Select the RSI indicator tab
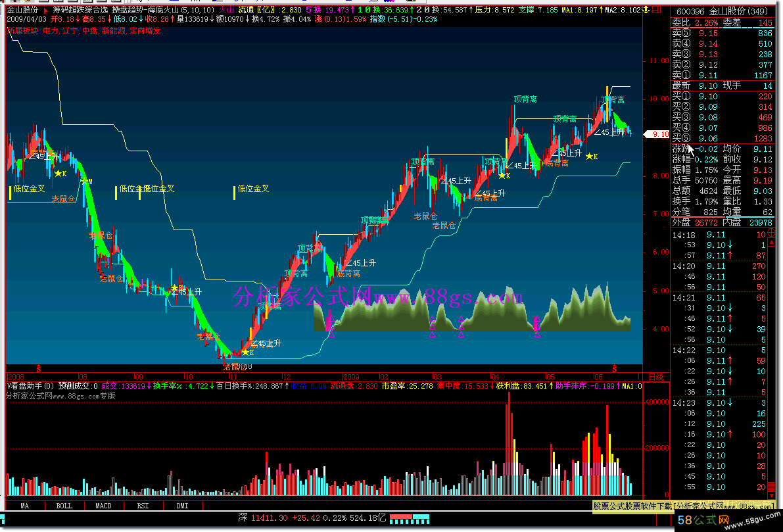 (x=143, y=506)
